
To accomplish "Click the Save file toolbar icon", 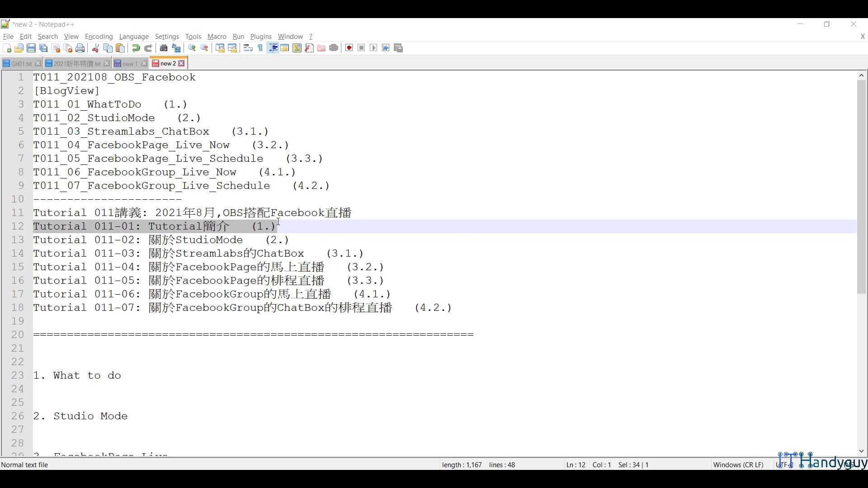I will coord(31,48).
